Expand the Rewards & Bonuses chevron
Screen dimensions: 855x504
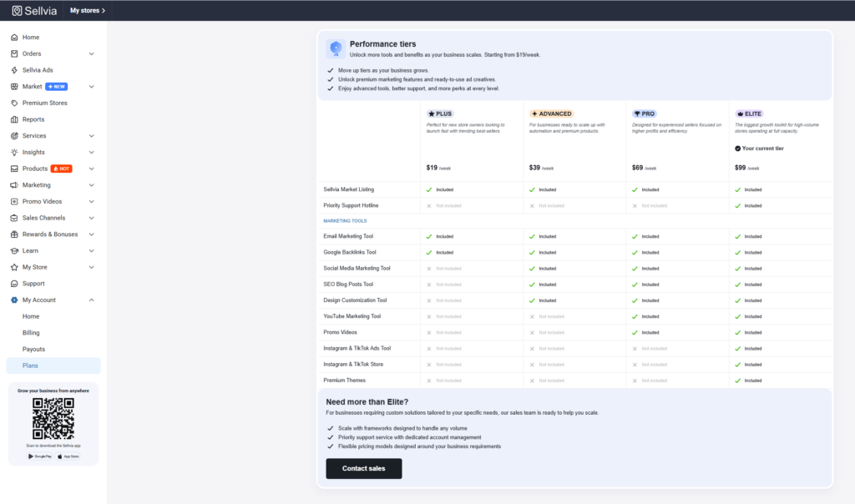coord(92,234)
